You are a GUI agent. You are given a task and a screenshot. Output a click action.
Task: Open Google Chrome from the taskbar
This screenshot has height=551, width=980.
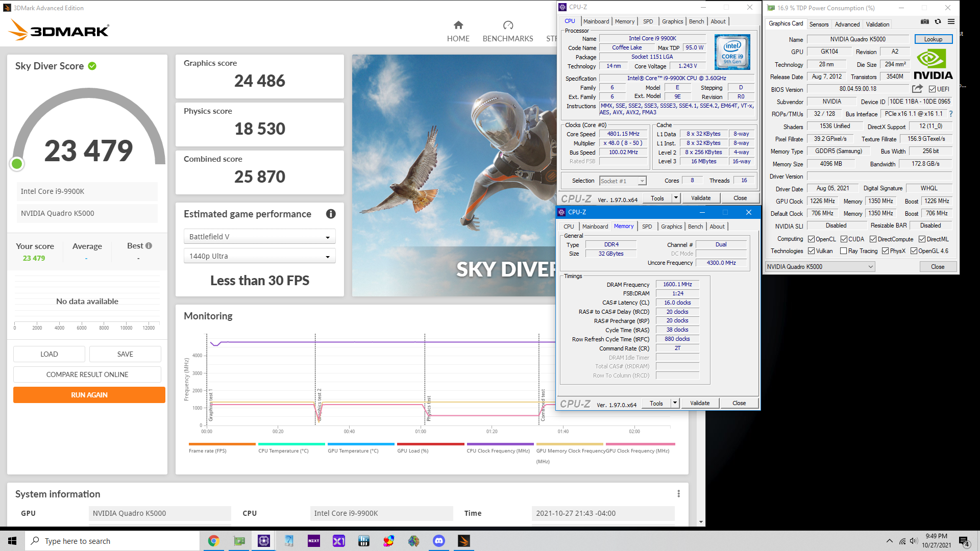click(213, 541)
